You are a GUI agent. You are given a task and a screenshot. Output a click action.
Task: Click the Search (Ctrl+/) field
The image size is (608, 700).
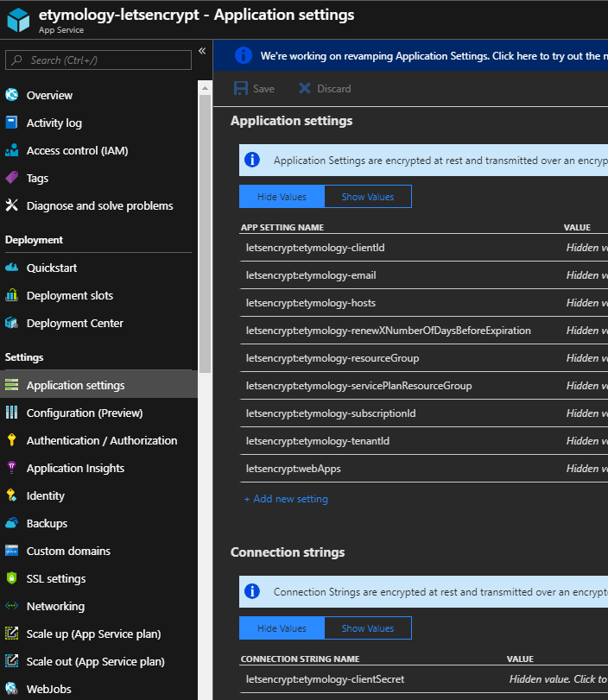98,60
